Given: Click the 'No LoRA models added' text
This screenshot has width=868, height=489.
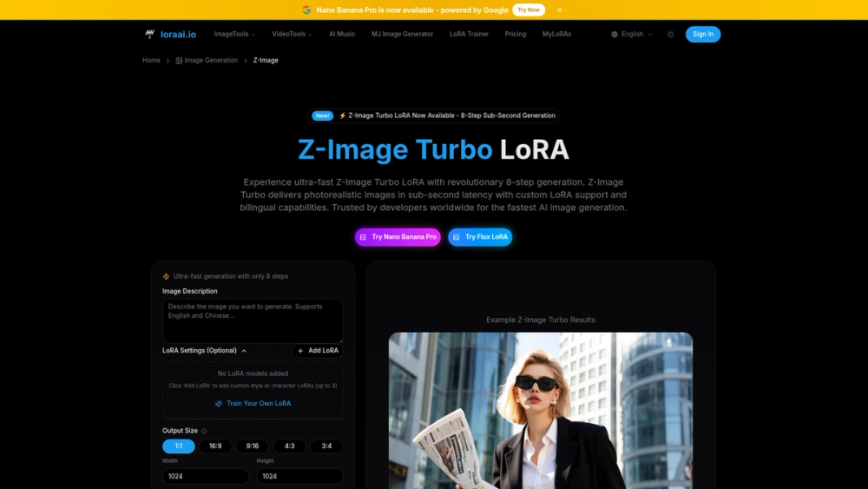Looking at the screenshot, I should point(253,373).
